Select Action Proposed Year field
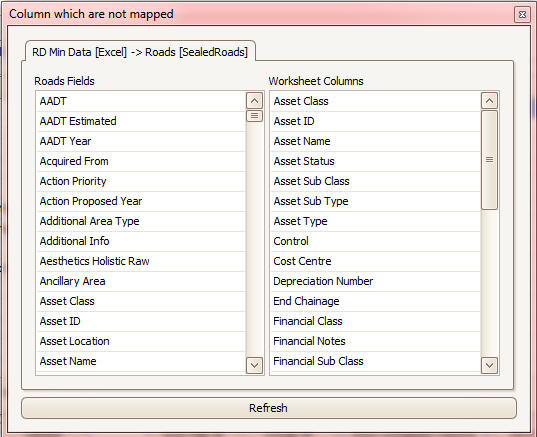 141,201
